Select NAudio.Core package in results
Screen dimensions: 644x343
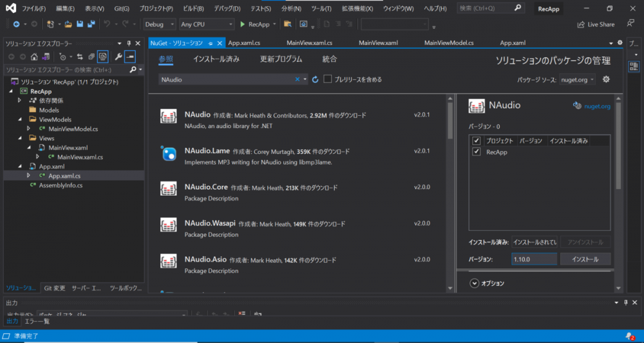coord(299,192)
